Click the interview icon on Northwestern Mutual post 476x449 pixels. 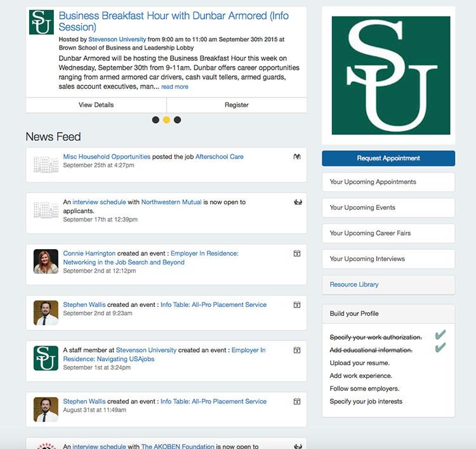click(x=298, y=202)
